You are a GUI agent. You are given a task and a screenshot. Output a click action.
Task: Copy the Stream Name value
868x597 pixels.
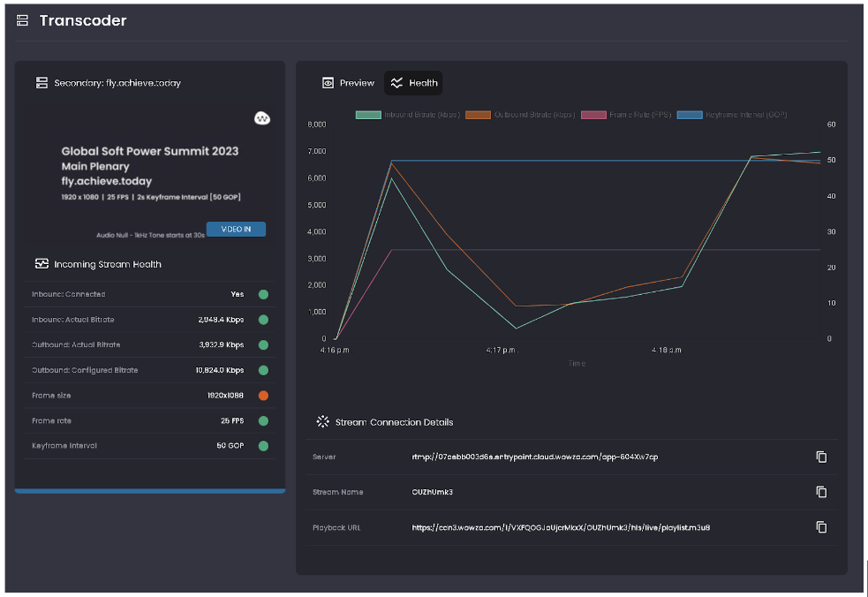821,492
